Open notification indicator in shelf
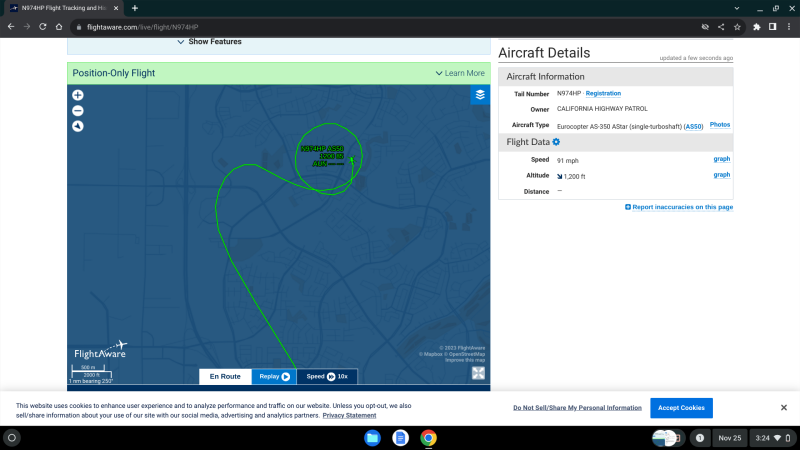 coord(700,438)
